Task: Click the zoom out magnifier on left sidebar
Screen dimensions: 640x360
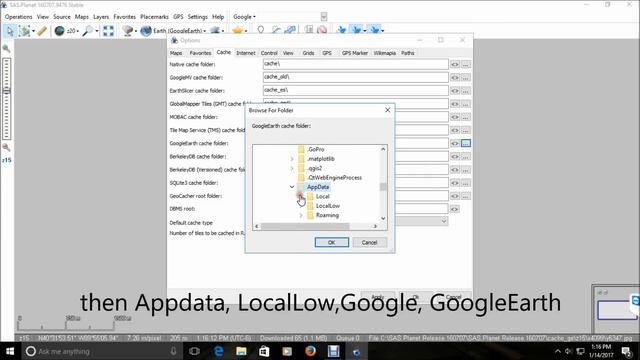Action: tap(6, 147)
